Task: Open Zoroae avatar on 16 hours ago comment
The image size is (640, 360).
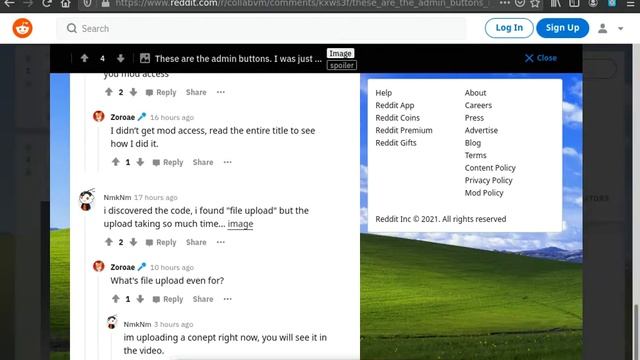Action: coord(99,116)
